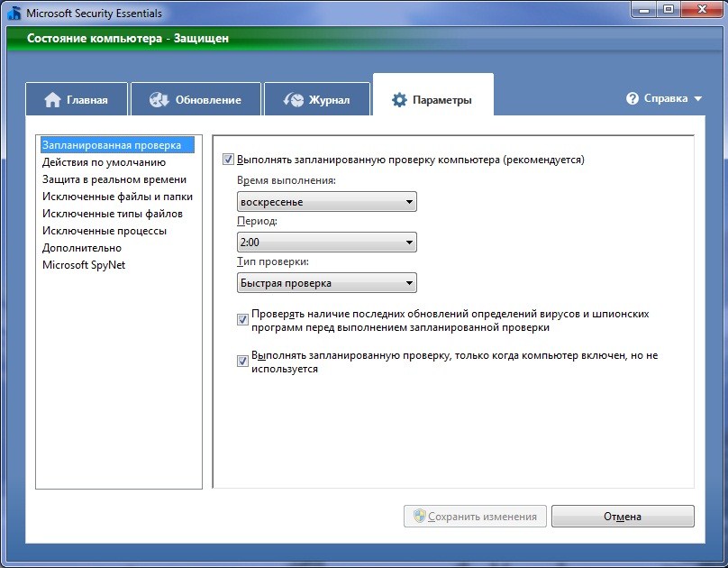Uncheck scan only when computer idle checkbox

tap(242, 361)
